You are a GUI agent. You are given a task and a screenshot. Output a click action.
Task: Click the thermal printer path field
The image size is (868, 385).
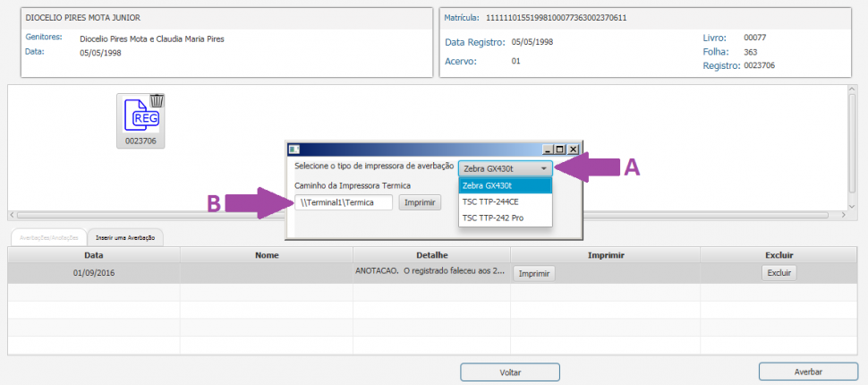point(344,203)
